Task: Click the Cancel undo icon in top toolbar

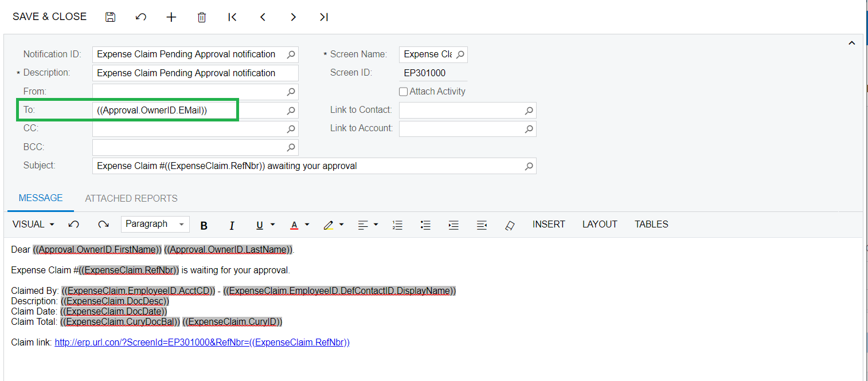Action: click(x=141, y=17)
